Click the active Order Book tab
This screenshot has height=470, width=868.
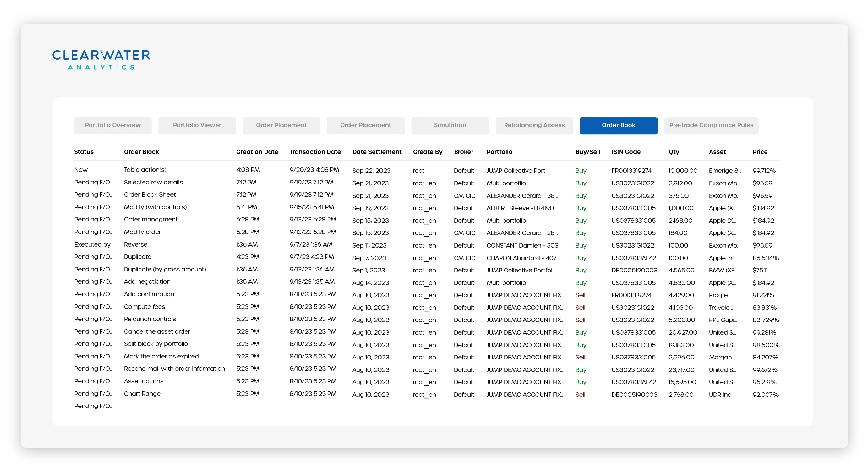(x=618, y=125)
